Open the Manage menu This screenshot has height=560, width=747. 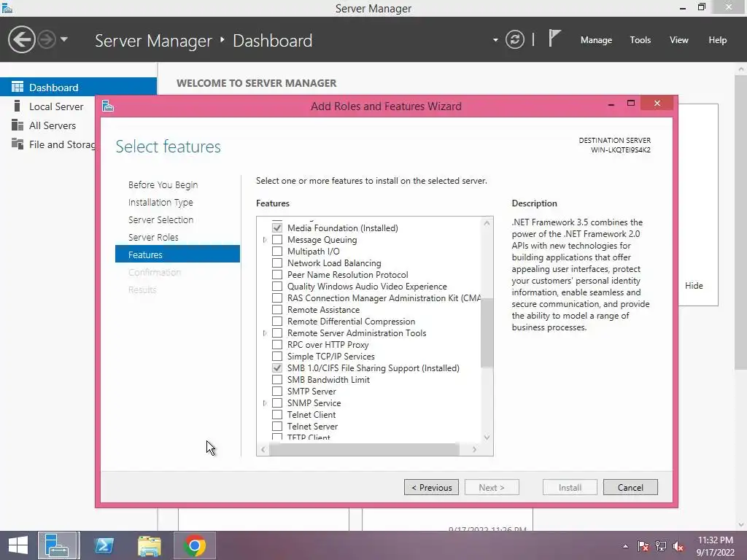click(596, 40)
